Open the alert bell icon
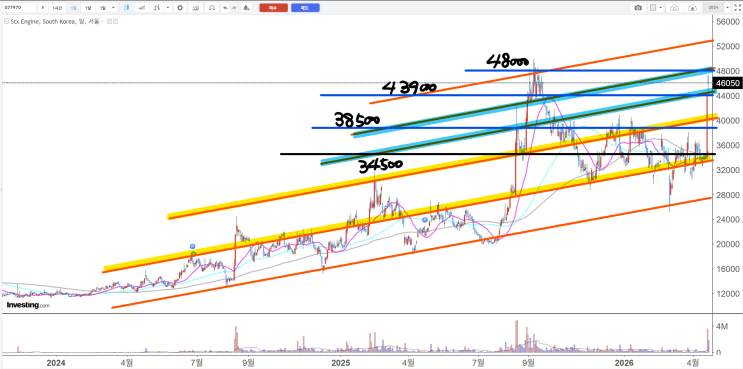This screenshot has height=369, width=743. point(246,8)
